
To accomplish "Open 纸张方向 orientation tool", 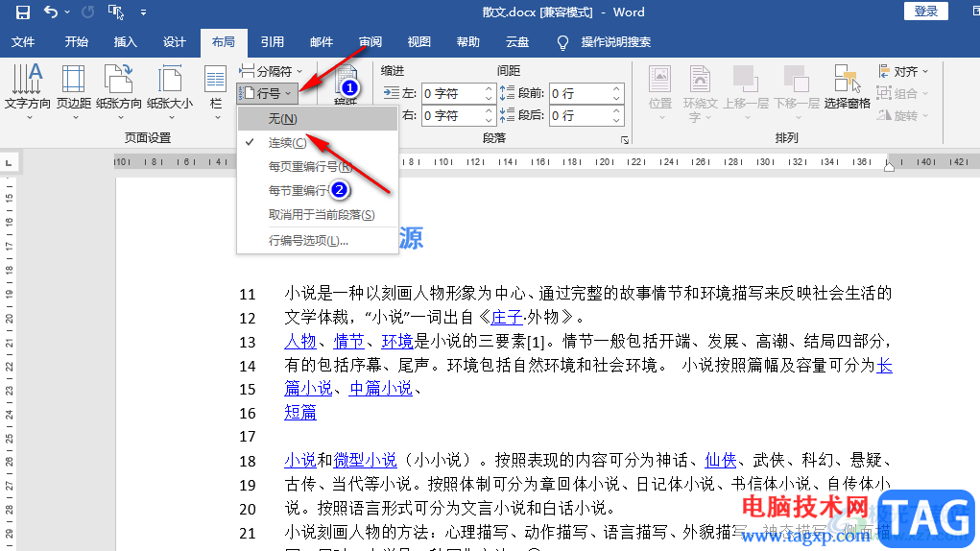I will click(x=119, y=91).
